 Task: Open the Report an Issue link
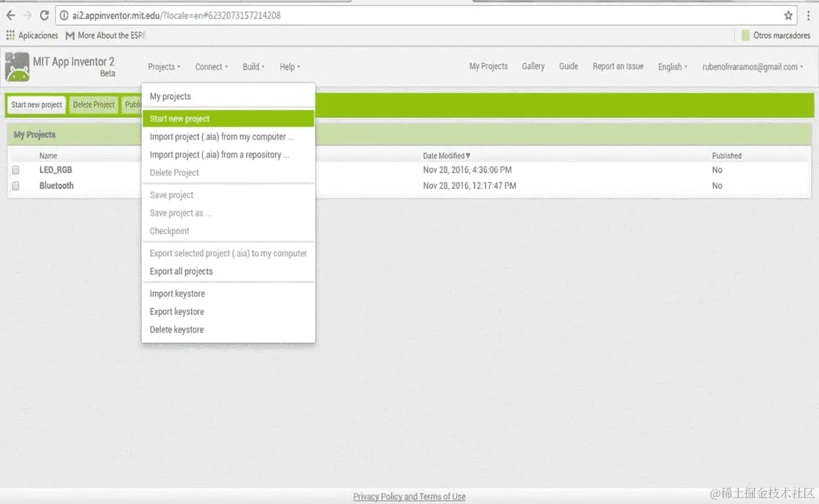click(618, 66)
